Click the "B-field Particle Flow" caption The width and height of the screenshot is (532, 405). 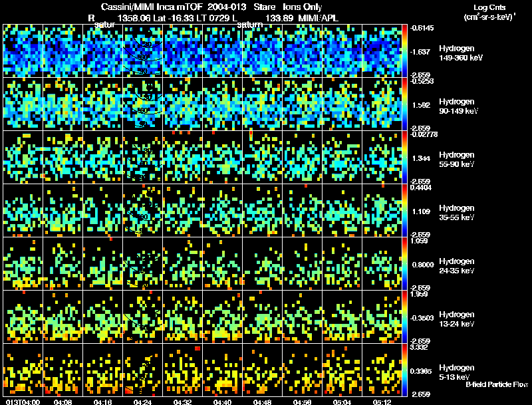497,384
